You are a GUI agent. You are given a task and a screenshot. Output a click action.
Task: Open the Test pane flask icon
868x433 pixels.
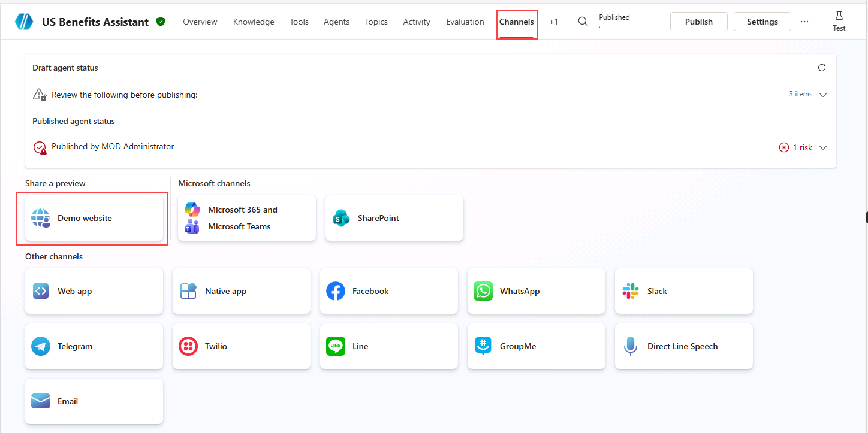(839, 16)
